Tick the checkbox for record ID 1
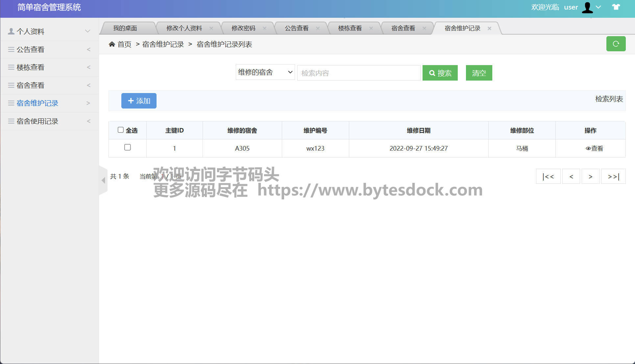The height and width of the screenshot is (364, 635). point(128,147)
